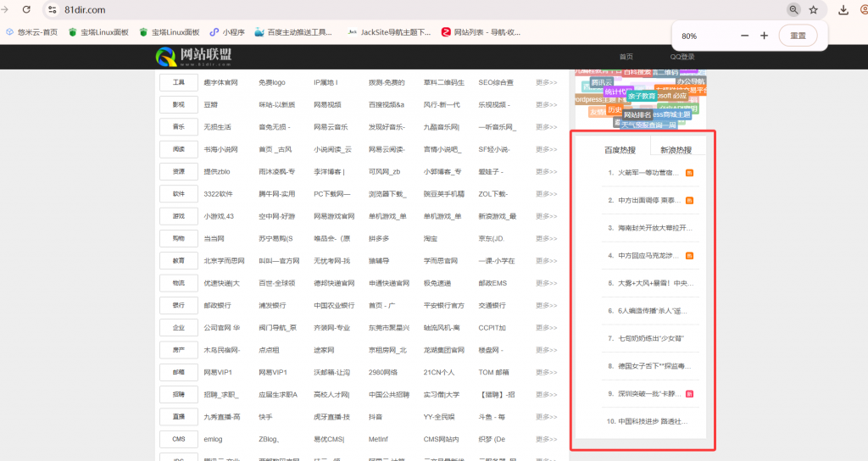Open the 小程序 bookmark
This screenshot has width=868, height=461.
tap(227, 32)
